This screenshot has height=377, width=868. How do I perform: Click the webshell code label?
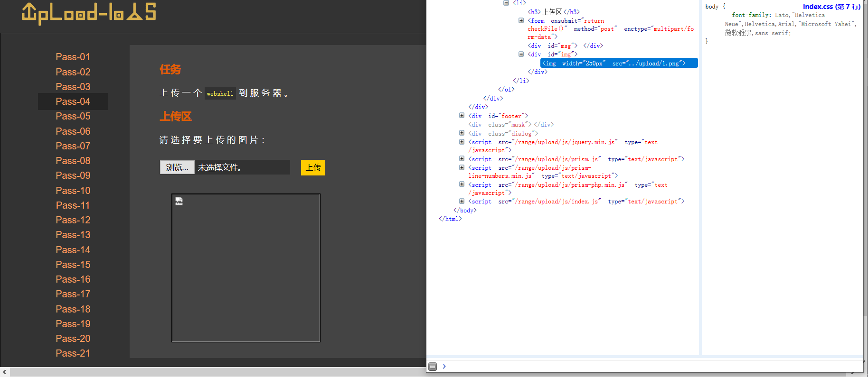coord(220,93)
